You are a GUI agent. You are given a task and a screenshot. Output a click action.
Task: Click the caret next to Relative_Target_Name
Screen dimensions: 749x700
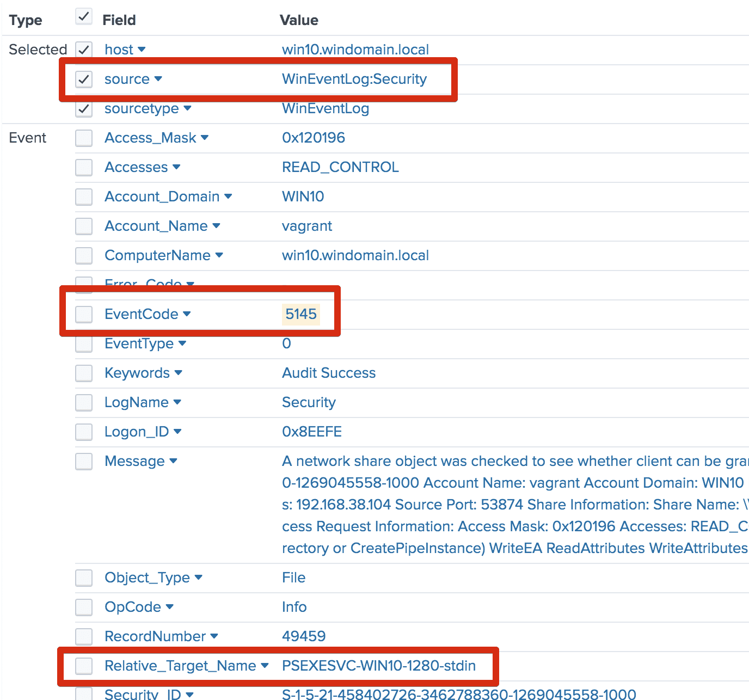(x=265, y=666)
